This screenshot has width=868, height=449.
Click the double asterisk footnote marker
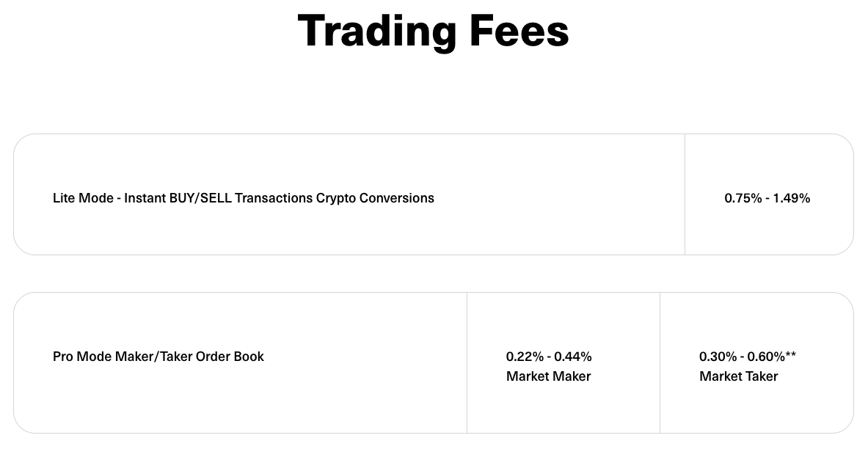[791, 355]
